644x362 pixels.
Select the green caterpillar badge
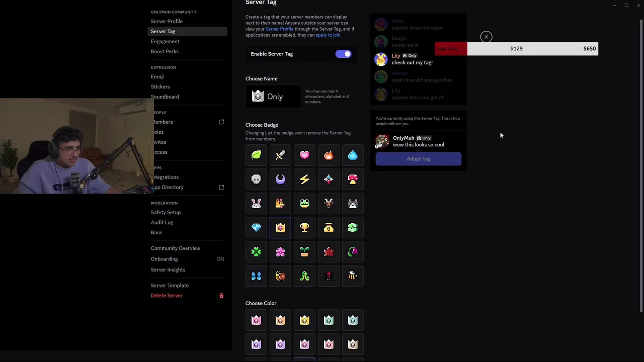coord(304,276)
